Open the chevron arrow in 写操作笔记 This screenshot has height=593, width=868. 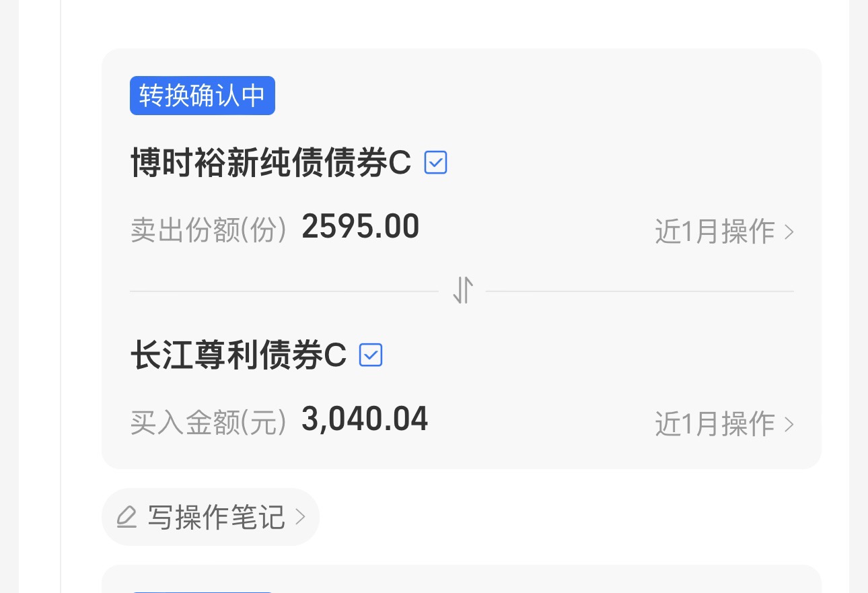300,517
